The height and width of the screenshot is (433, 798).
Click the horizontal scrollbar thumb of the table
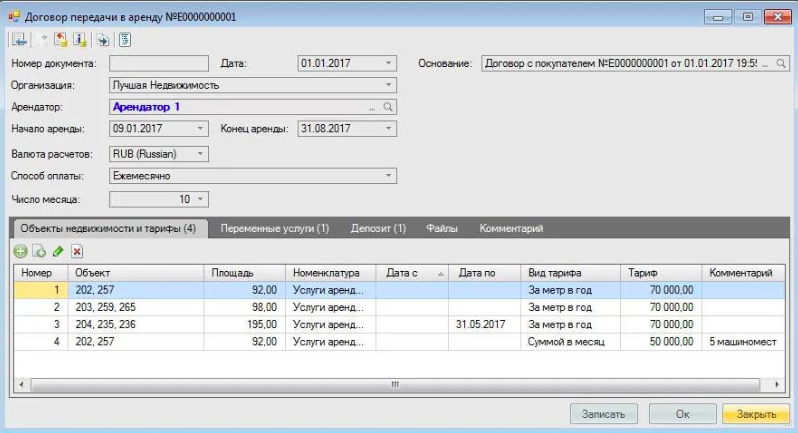click(395, 384)
